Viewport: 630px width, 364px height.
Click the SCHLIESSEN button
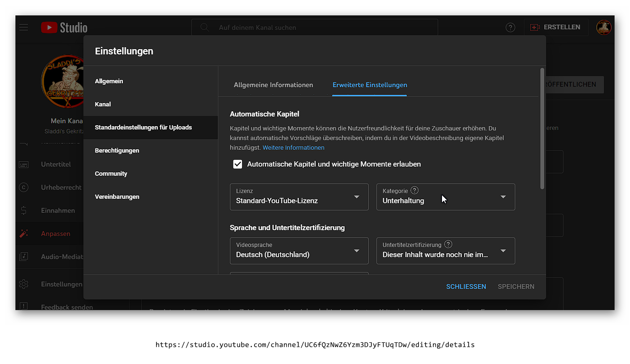[x=466, y=286]
